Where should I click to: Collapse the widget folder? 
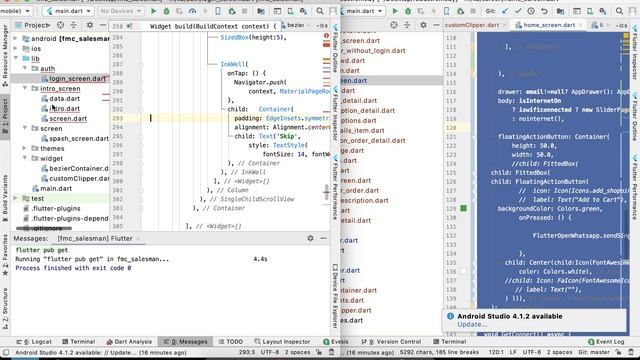click(x=25, y=158)
